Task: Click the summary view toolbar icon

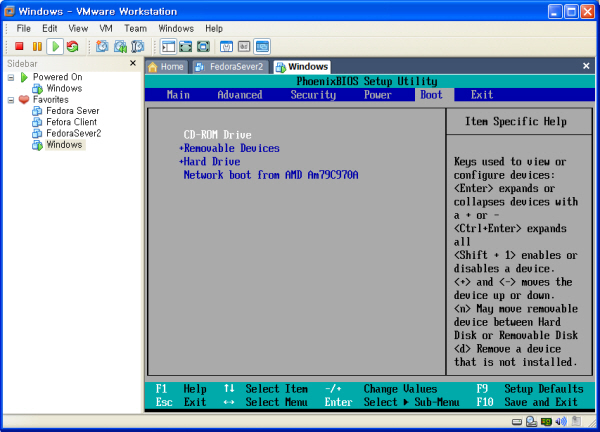Action: [227, 47]
